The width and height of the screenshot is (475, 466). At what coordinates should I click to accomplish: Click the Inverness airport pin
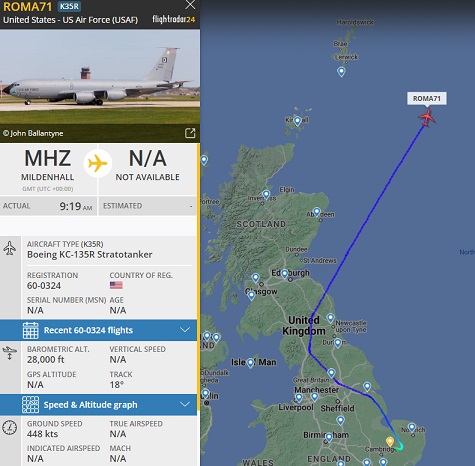pyautogui.click(x=266, y=194)
